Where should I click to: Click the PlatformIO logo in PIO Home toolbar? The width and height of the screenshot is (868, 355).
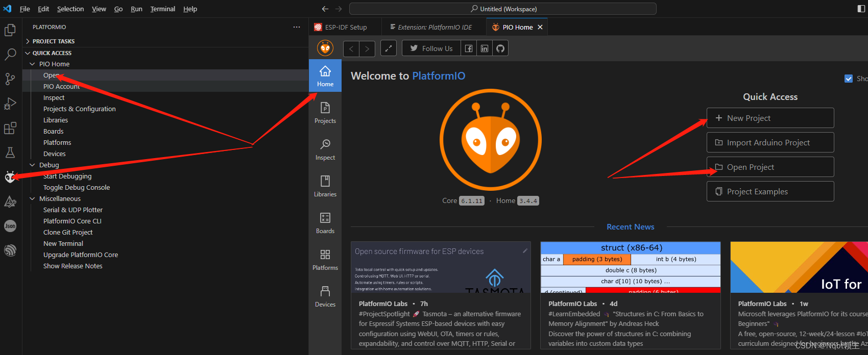coord(325,48)
